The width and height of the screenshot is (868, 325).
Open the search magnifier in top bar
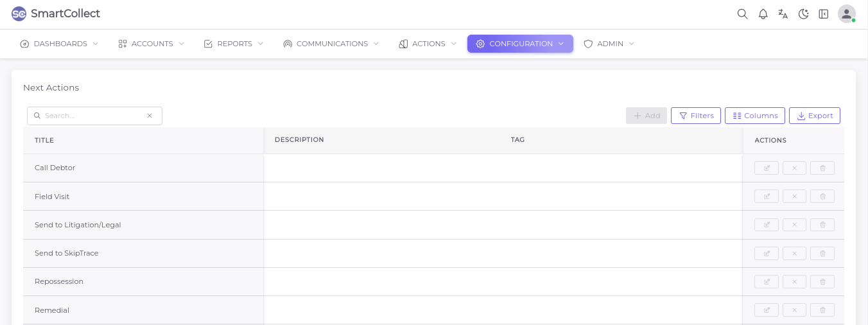pyautogui.click(x=742, y=14)
